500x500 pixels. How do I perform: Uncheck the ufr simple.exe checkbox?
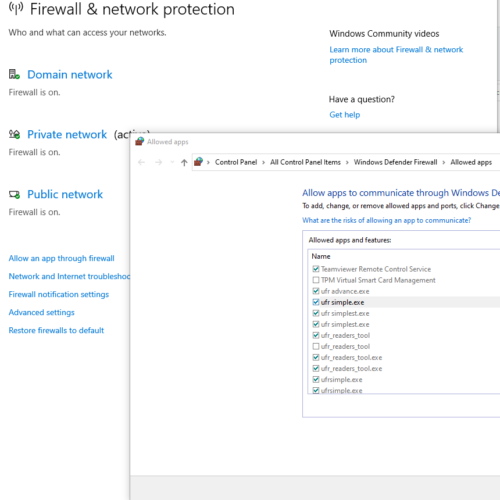[x=316, y=302]
